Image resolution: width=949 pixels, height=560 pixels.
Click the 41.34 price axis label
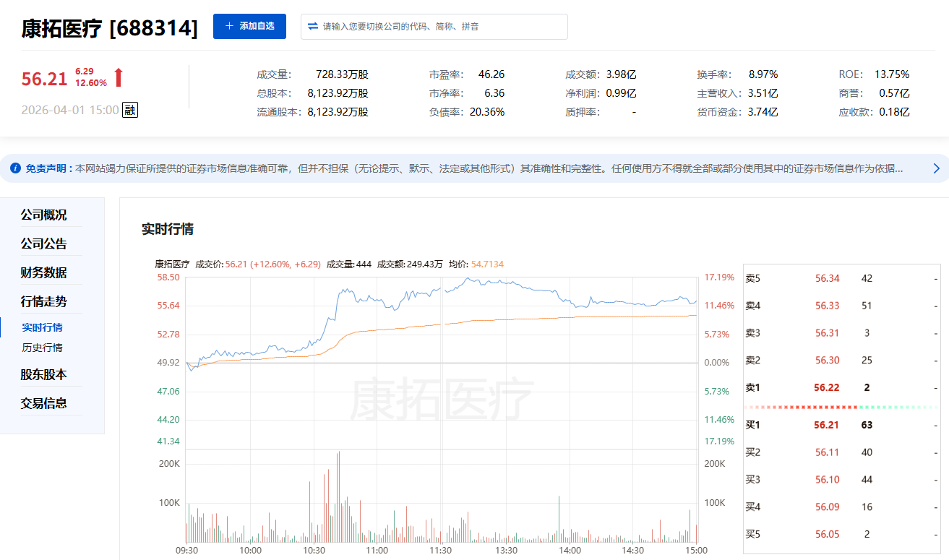(168, 441)
